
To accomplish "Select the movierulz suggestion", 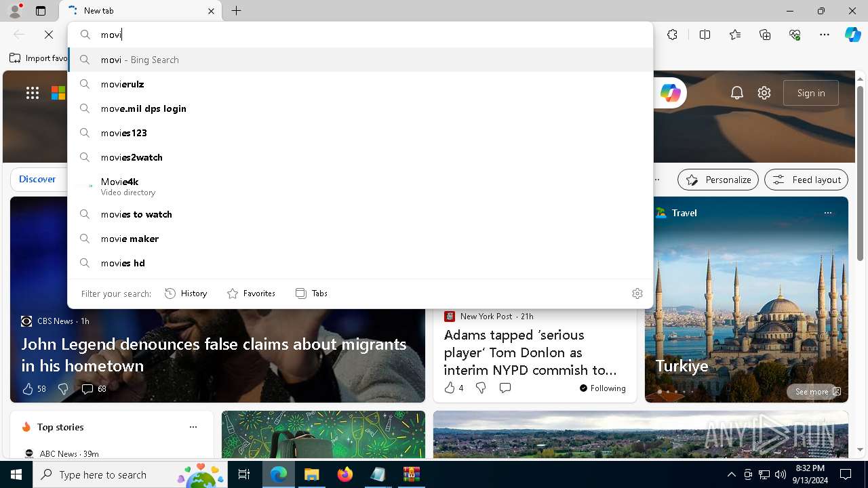I will click(360, 84).
